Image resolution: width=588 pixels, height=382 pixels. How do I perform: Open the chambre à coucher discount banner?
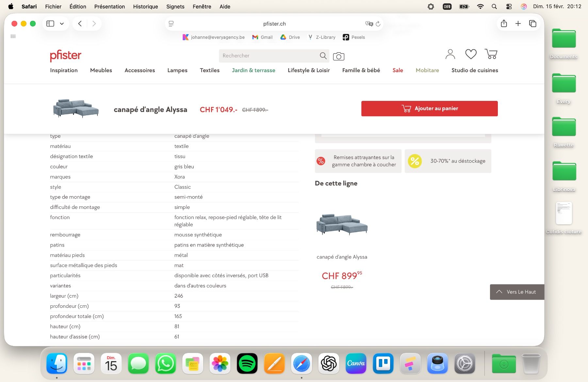pyautogui.click(x=358, y=161)
